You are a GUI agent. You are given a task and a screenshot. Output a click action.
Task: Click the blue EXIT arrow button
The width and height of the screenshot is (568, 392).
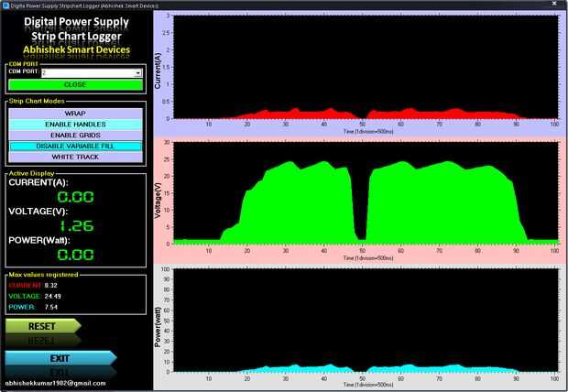pos(60,358)
